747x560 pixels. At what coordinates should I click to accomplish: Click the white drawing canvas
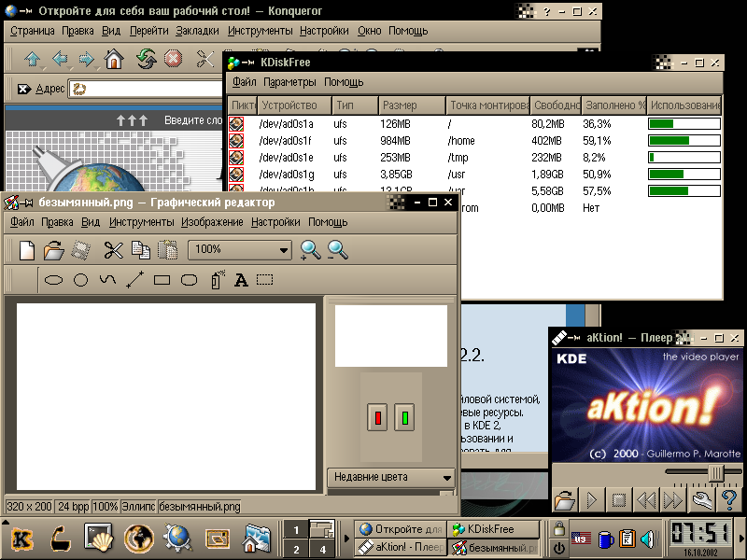tap(166, 397)
